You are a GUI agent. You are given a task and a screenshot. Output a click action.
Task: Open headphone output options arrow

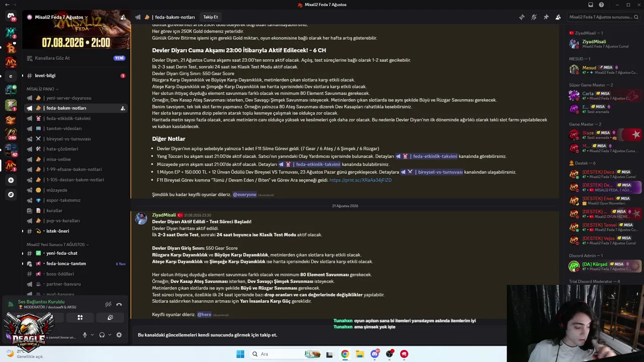coord(109,335)
